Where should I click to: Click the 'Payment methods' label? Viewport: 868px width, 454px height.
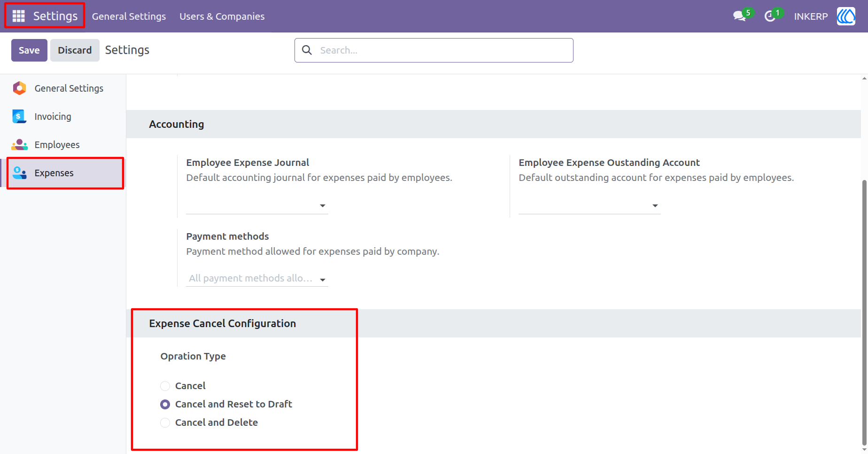point(227,236)
